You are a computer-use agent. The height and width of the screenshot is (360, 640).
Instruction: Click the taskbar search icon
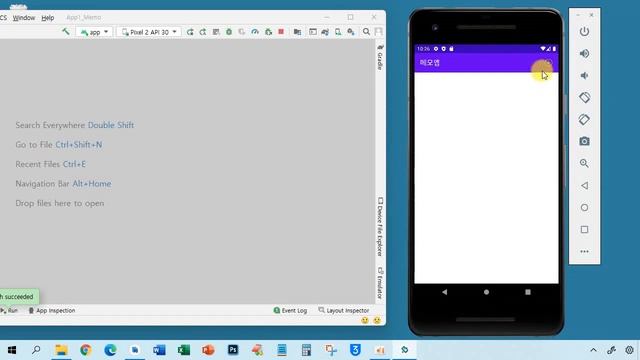36,350
